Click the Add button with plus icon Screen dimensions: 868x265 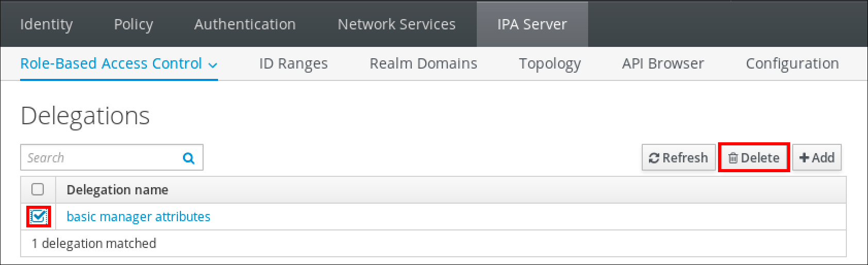pyautogui.click(x=816, y=158)
